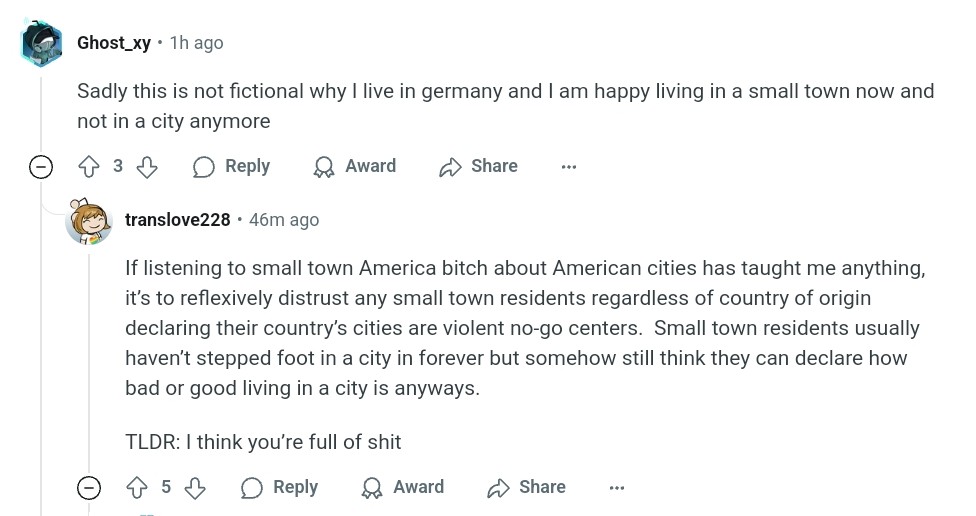Upvote Ghost_xy's comment
Image resolution: width=976 pixels, height=516 pixels.
90,167
